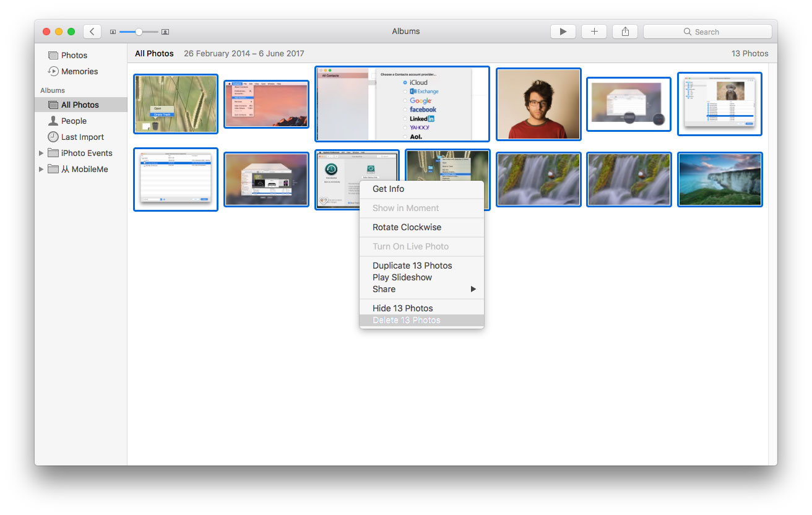The width and height of the screenshot is (812, 515).
Task: Click the Search field
Action: (707, 32)
